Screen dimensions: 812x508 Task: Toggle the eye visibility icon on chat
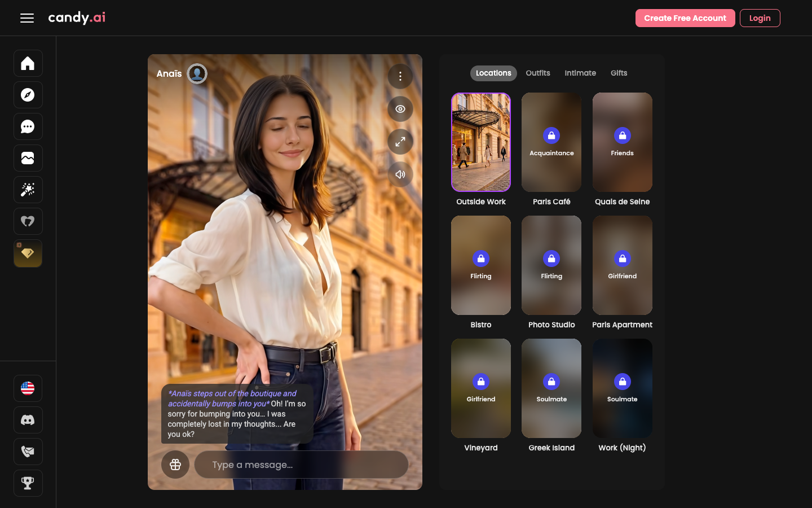(x=400, y=109)
